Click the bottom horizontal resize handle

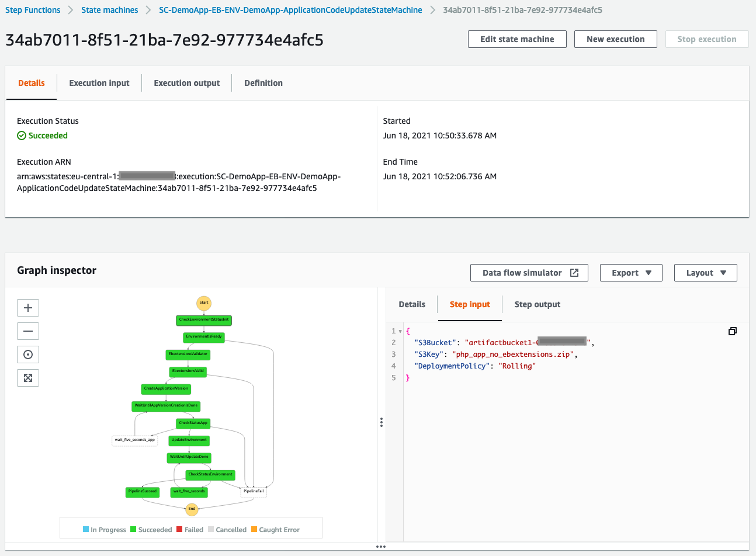(381, 547)
